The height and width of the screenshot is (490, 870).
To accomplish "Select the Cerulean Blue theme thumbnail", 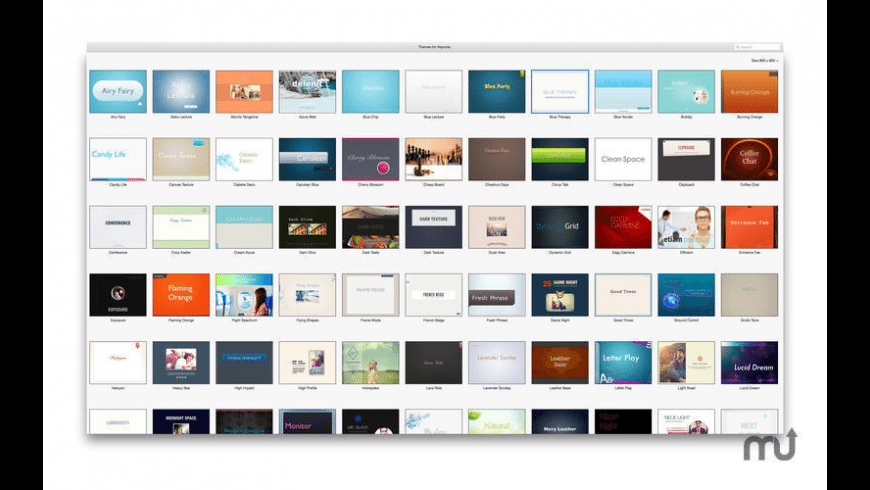I will (307, 159).
